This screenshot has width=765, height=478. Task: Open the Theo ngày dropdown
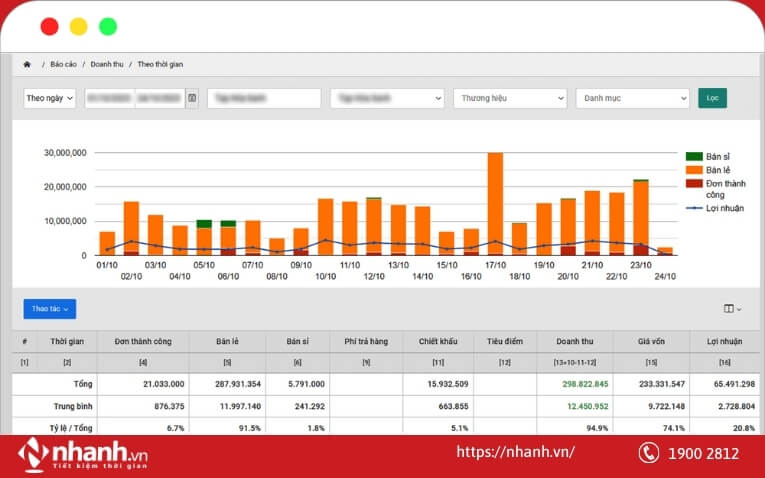coord(49,98)
